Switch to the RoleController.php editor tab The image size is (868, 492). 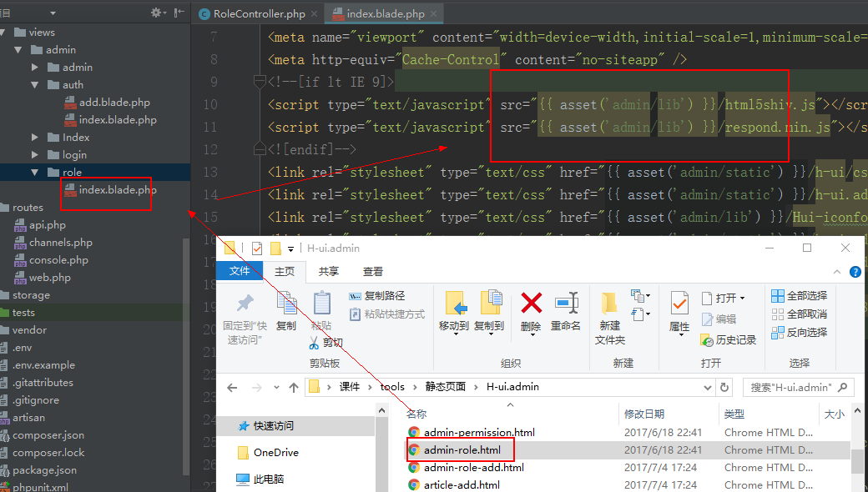coord(255,14)
